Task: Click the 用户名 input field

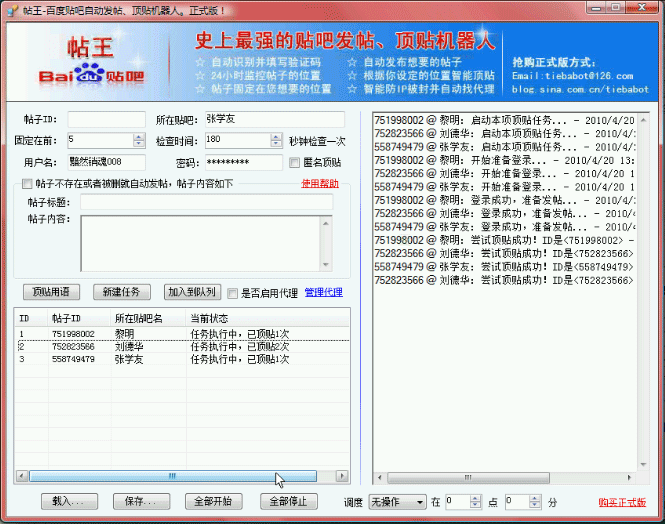Action: click(x=106, y=162)
